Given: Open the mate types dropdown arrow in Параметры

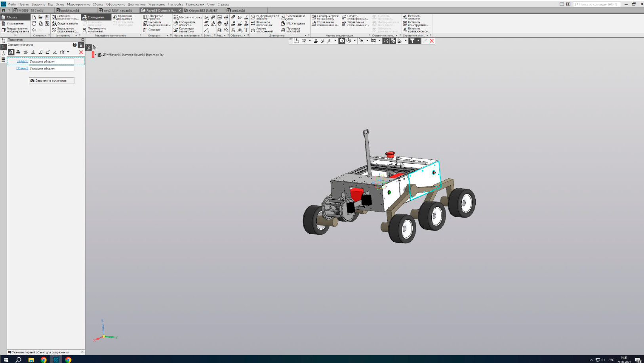Looking at the screenshot, I should pyautogui.click(x=68, y=52).
